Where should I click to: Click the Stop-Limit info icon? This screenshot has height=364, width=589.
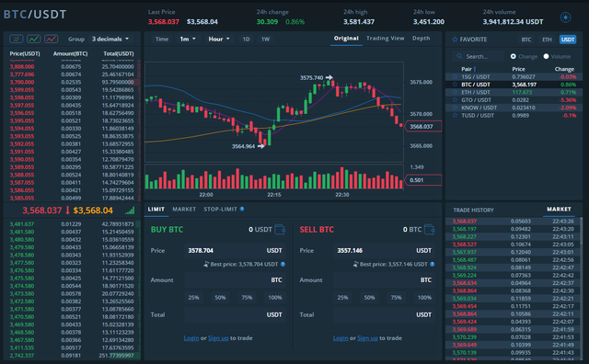tap(242, 209)
